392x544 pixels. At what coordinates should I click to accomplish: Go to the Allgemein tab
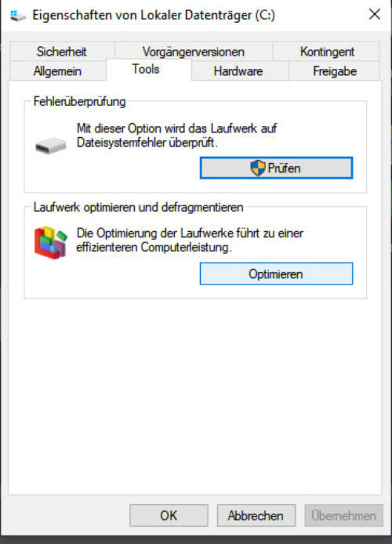57,71
